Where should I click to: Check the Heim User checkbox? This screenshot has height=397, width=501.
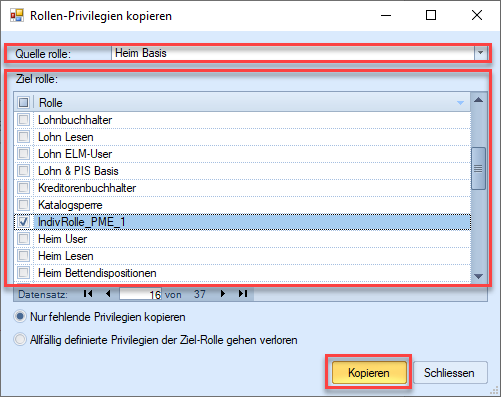point(24,239)
